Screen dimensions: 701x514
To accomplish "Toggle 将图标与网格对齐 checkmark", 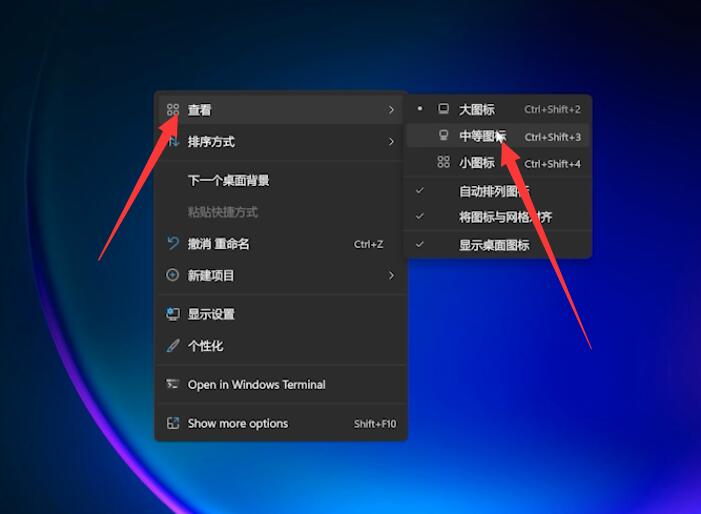I will point(419,216).
